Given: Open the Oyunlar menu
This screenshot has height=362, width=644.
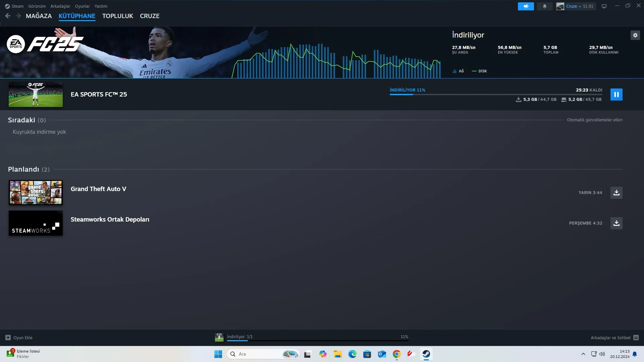Looking at the screenshot, I should click(82, 6).
